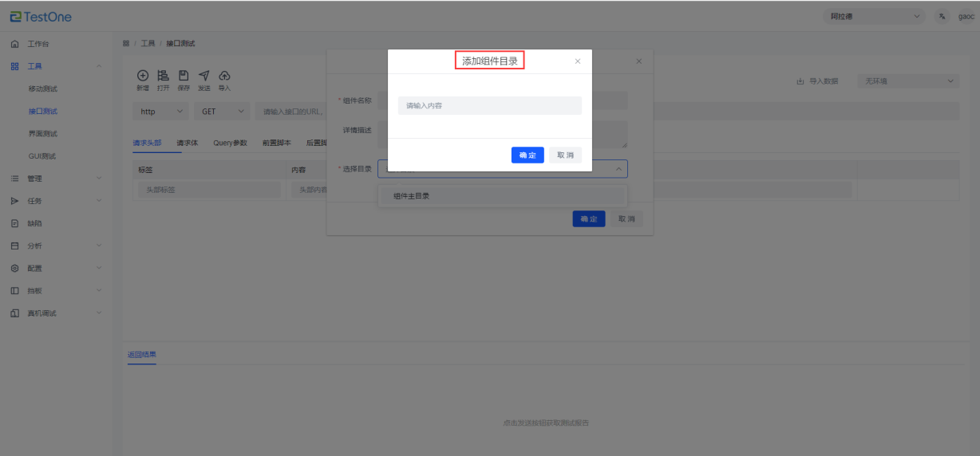Viewport: 980px width, 456px height.
Task: Open 工作台 from the sidebar home icon
Action: coord(14,44)
